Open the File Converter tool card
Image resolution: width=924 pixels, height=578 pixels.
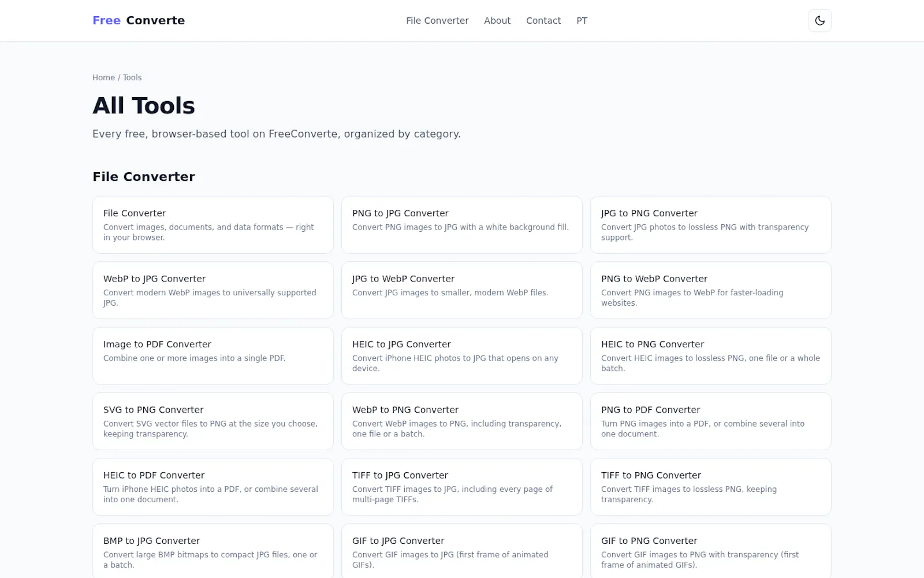[x=213, y=225]
